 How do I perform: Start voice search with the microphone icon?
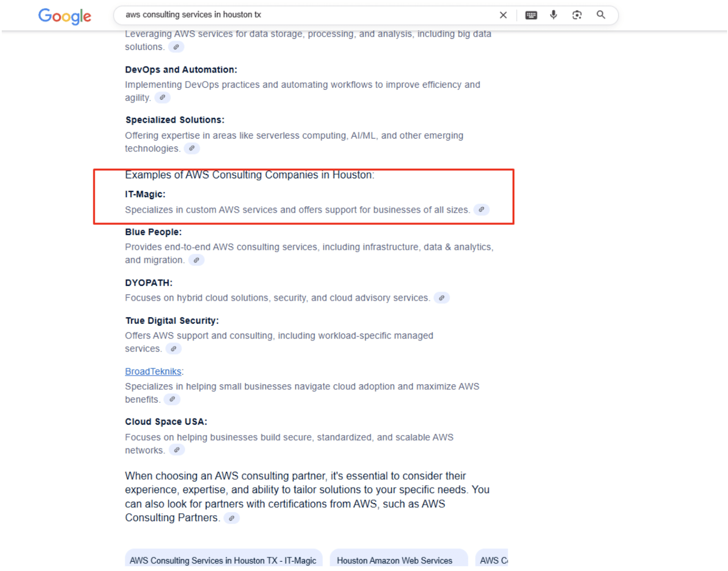point(553,15)
